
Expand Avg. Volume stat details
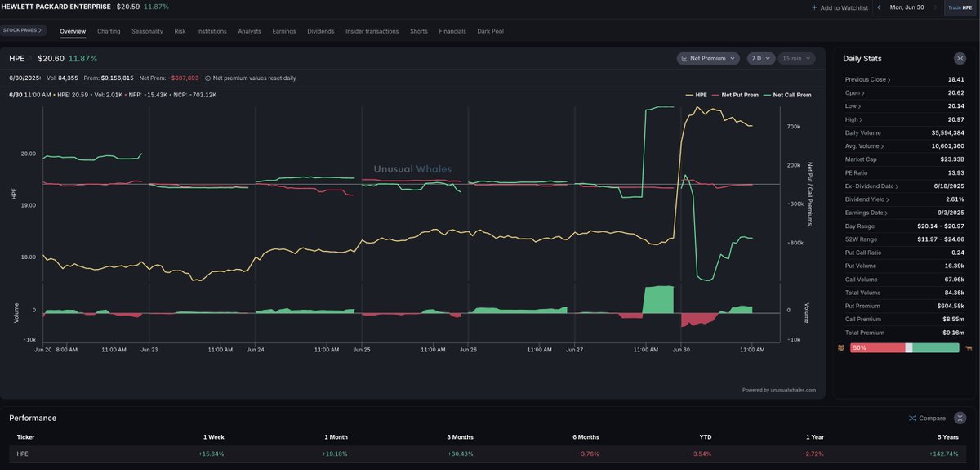[x=866, y=146]
